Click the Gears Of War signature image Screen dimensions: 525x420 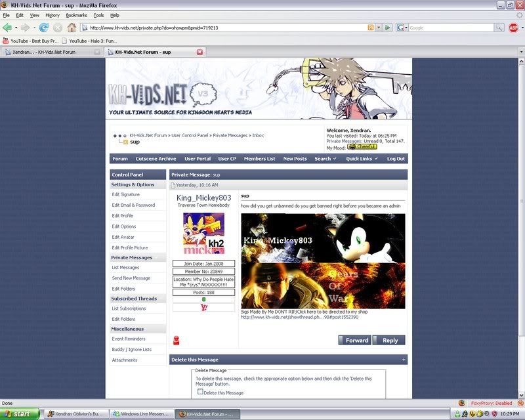(x=323, y=285)
